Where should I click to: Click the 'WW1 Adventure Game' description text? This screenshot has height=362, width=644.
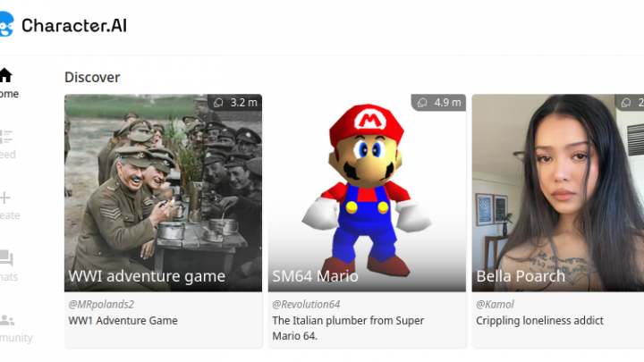[123, 321]
